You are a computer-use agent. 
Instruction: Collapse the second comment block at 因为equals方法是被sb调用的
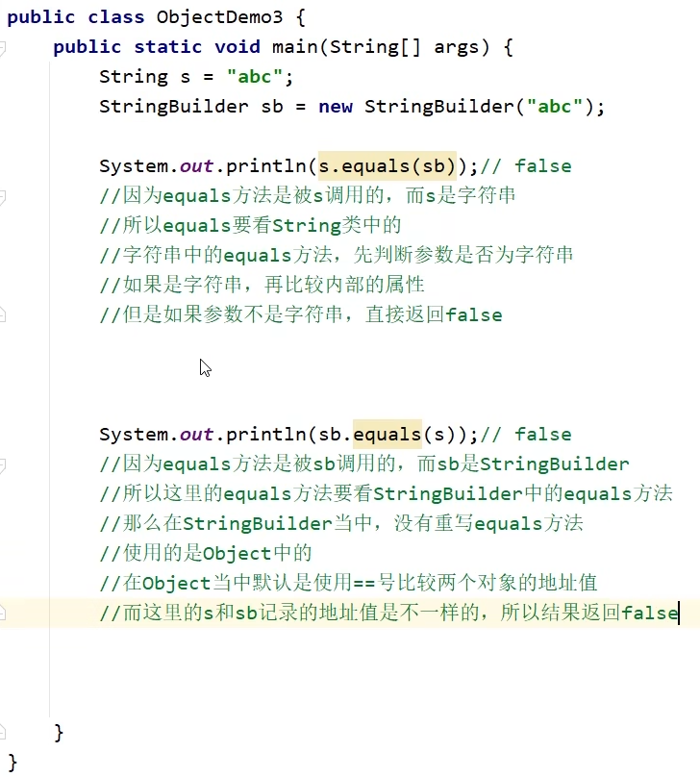3,464
